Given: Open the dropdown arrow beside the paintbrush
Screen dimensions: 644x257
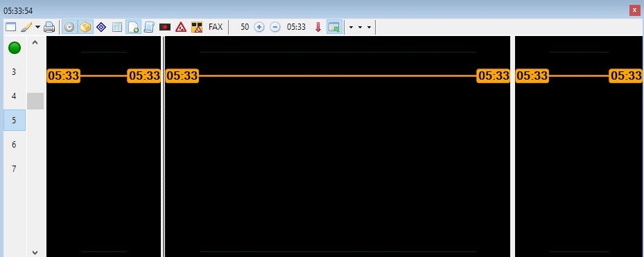Looking at the screenshot, I should point(37,27).
